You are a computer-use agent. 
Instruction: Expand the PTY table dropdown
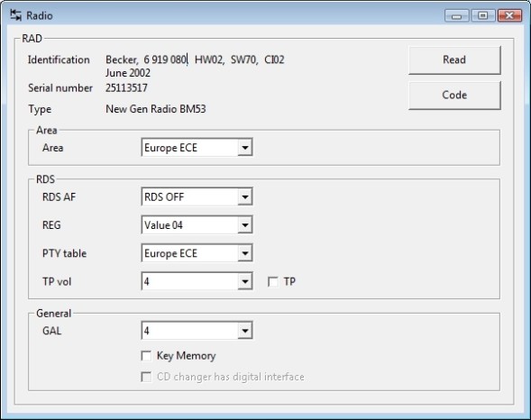coord(245,253)
